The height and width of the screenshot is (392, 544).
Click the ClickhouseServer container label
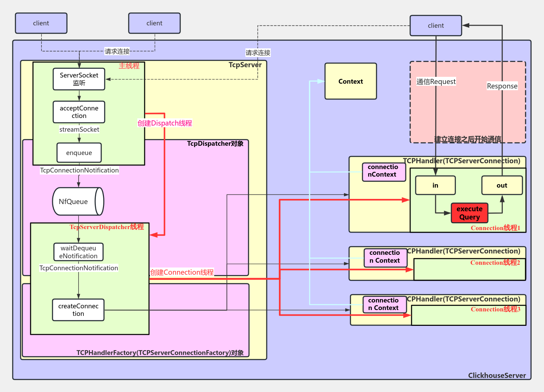497,375
